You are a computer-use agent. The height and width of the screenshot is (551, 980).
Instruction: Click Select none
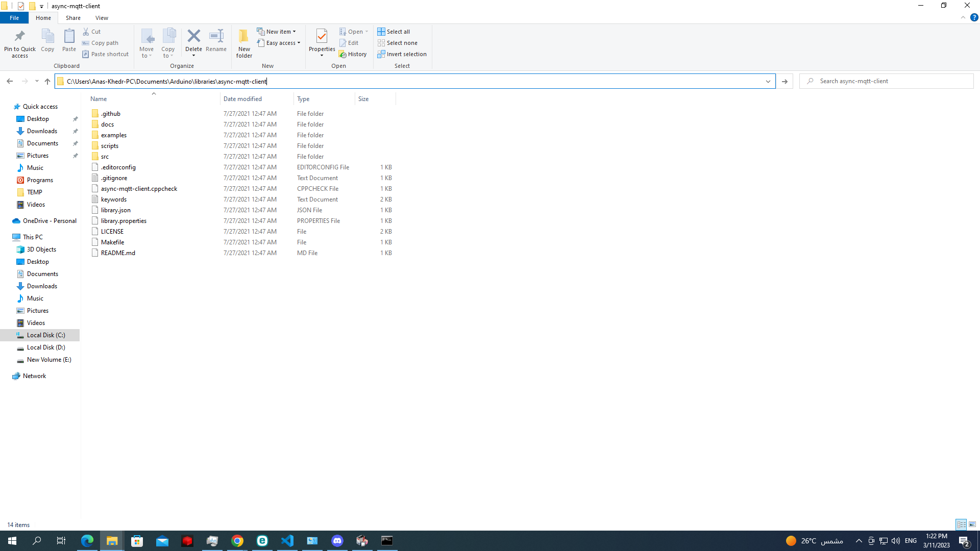point(398,43)
